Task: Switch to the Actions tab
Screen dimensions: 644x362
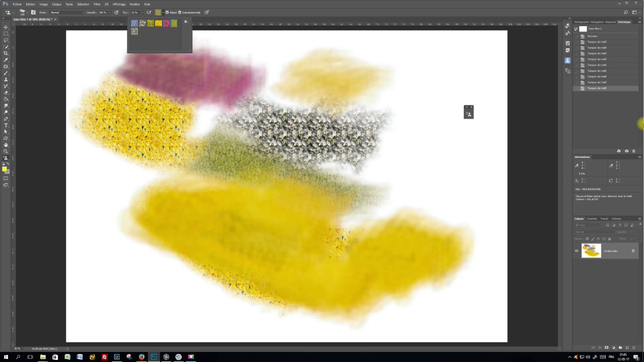Action: [x=616, y=219]
